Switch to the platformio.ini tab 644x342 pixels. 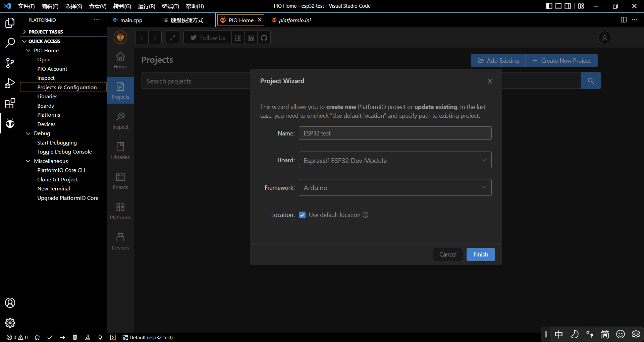(295, 20)
